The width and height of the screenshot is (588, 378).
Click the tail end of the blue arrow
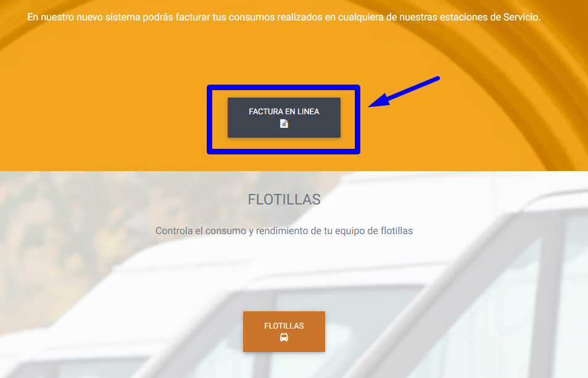[435, 79]
